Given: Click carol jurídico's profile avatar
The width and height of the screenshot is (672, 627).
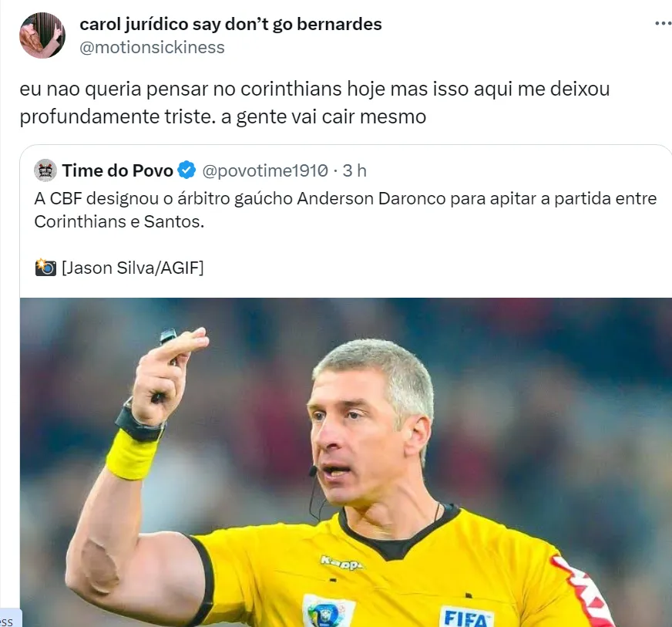Looking at the screenshot, I should [42, 35].
